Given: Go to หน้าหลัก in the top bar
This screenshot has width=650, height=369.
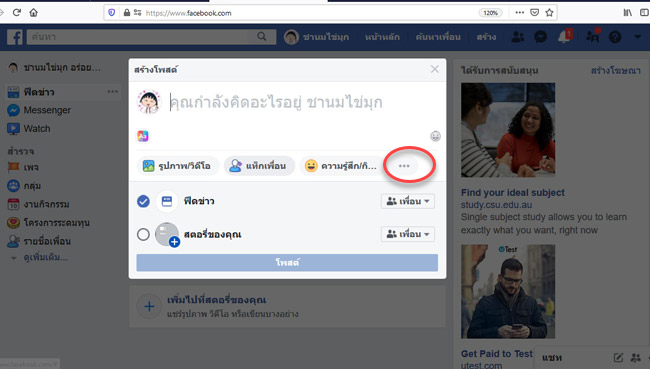Looking at the screenshot, I should pyautogui.click(x=382, y=37).
